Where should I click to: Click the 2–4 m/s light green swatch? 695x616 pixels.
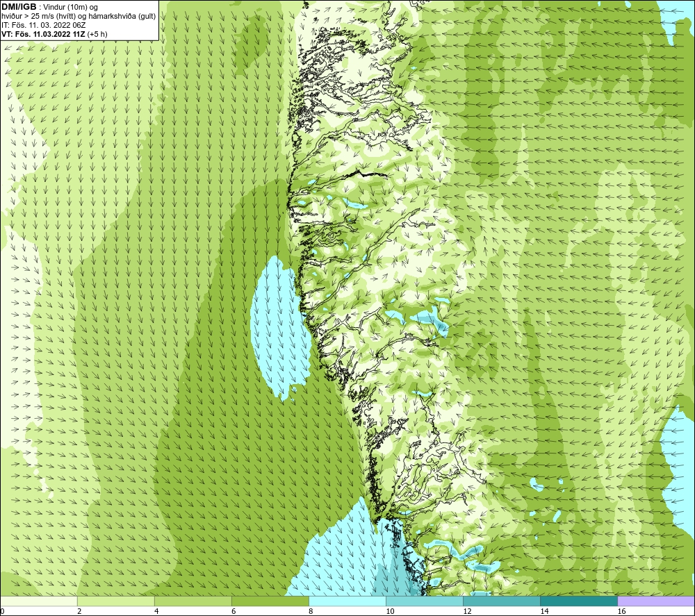[x=115, y=601]
